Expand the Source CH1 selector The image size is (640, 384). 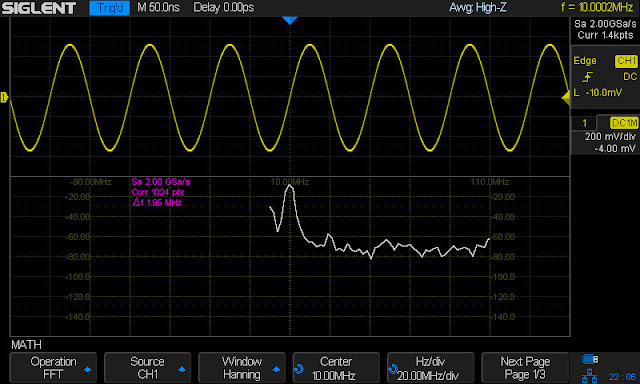(147, 368)
